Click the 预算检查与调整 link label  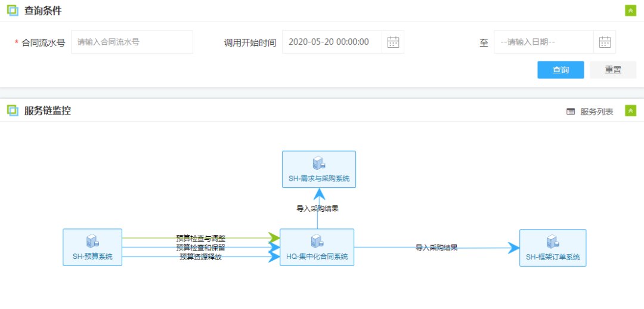pos(201,238)
